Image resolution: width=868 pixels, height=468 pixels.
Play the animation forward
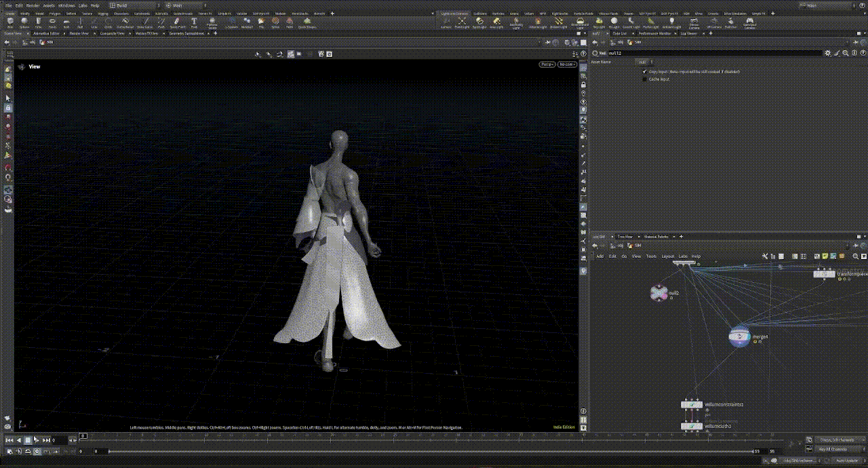(x=37, y=440)
